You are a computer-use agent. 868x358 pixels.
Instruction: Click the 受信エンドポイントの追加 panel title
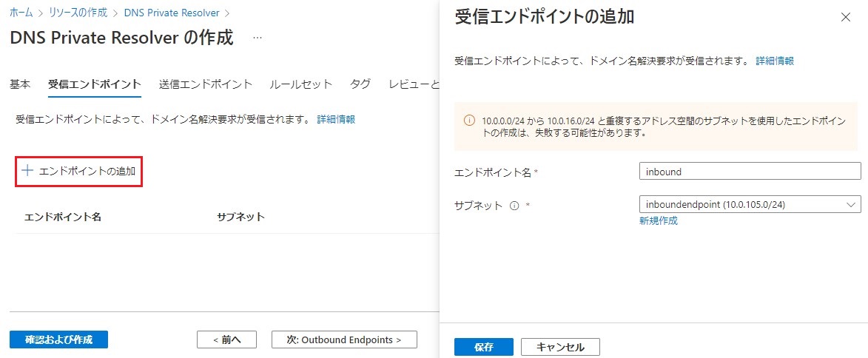click(x=544, y=17)
